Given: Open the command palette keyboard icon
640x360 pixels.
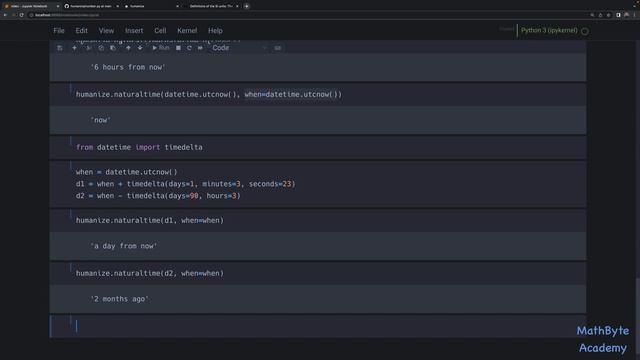Looking at the screenshot, I should pyautogui.click(x=278, y=48).
